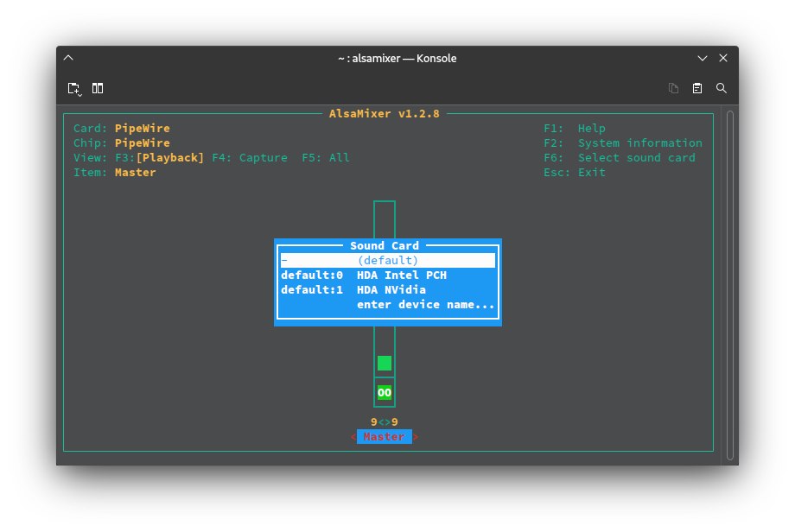Click the window title alsamixer — Konsole
Image resolution: width=795 pixels, height=532 pixels.
coord(397,58)
